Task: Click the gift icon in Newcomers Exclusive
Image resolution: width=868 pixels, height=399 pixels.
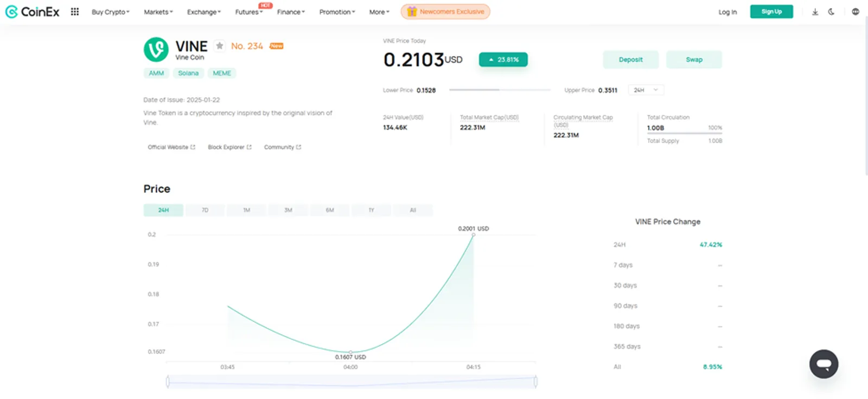Action: (412, 11)
